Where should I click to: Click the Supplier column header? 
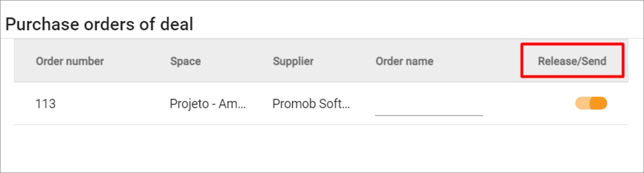[x=293, y=61]
